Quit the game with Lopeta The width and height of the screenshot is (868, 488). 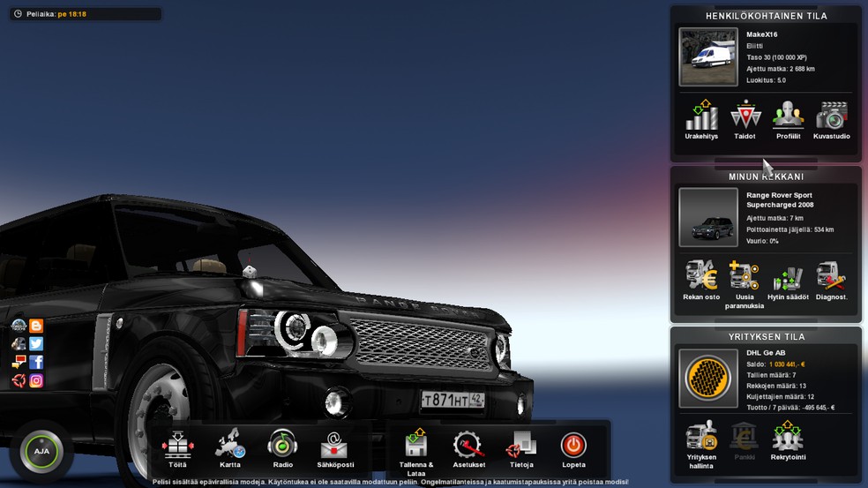point(573,447)
